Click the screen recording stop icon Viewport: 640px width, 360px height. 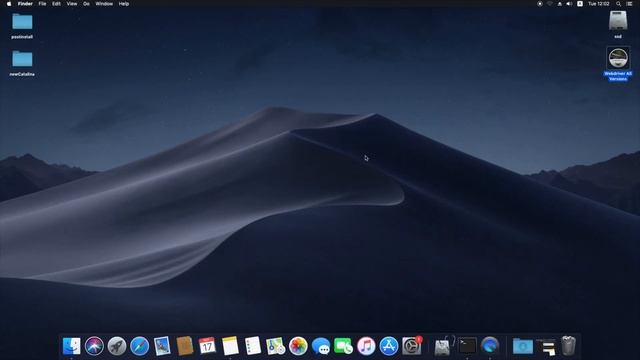(x=540, y=4)
